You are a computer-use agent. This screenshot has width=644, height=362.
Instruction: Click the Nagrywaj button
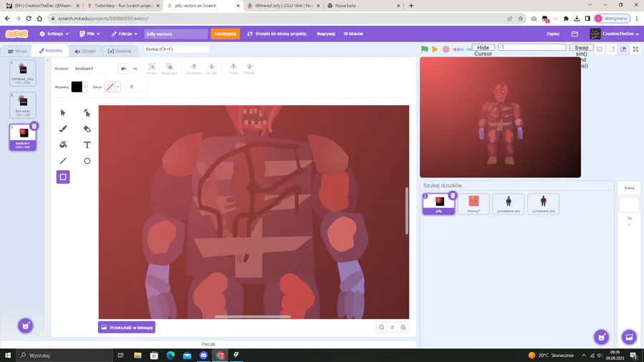326,34
